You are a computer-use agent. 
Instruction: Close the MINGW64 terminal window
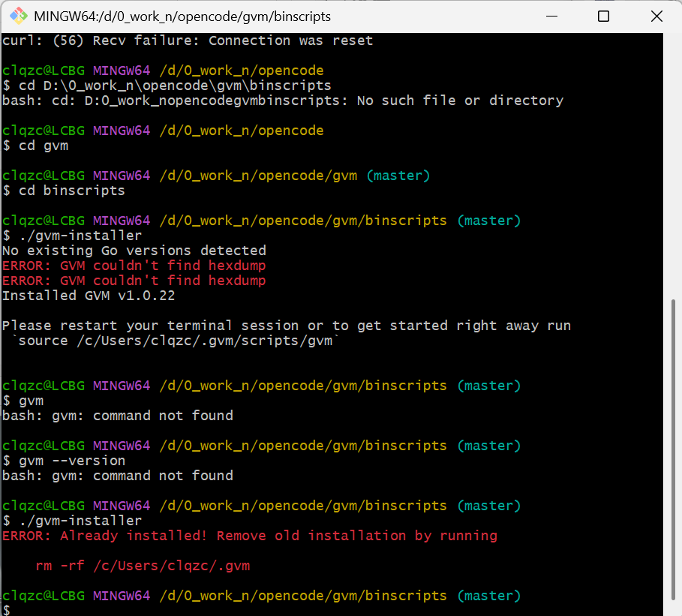click(x=656, y=16)
